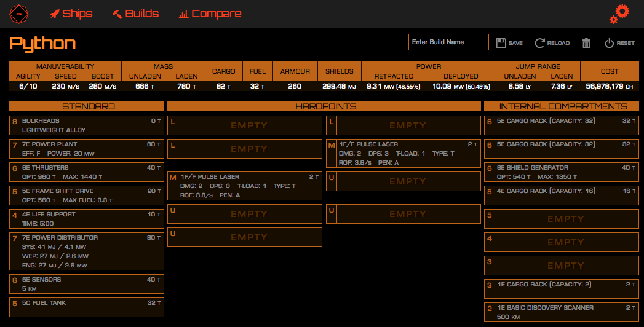Open the 1E Cargo Rack capacity 2 slot
This screenshot has width=644, height=327.
tap(562, 288)
